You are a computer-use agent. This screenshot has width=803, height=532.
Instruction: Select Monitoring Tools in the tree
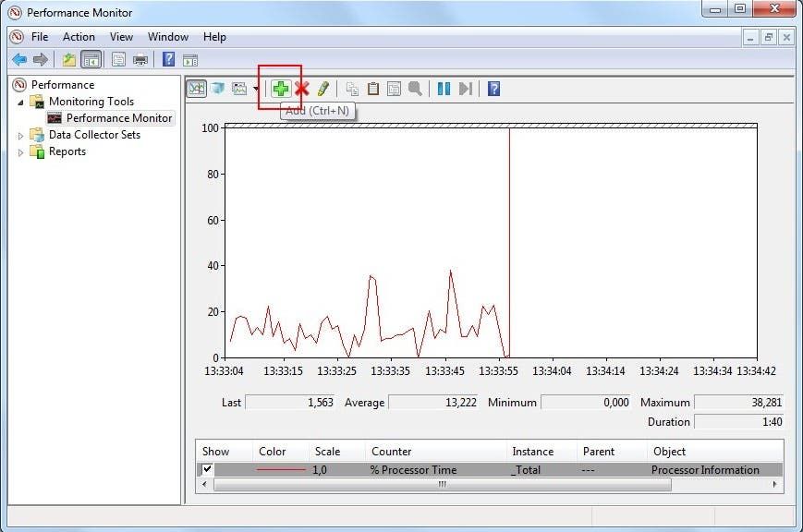point(91,102)
